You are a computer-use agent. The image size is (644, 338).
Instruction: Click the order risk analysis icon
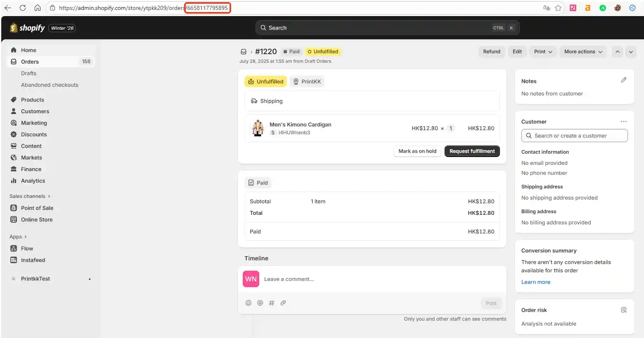click(x=623, y=310)
